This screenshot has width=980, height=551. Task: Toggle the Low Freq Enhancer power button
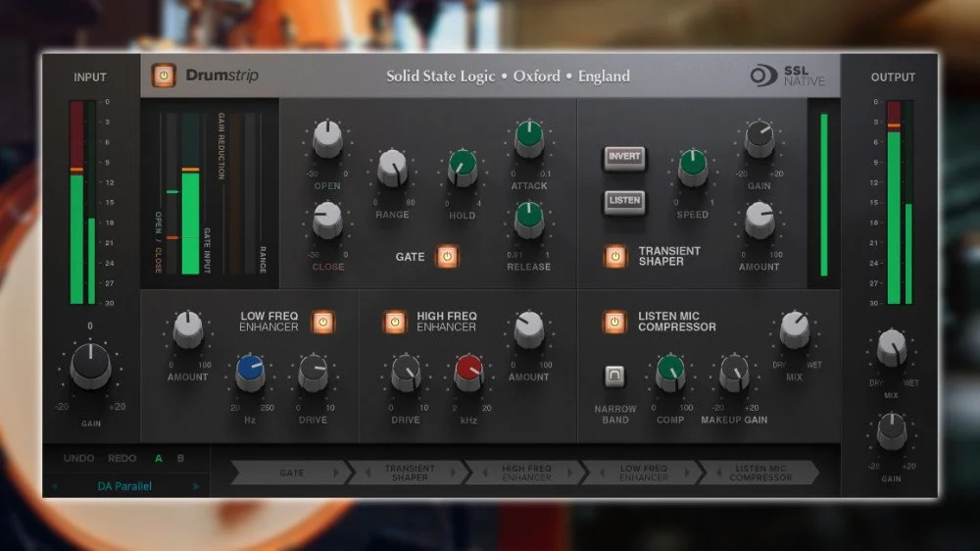point(322,322)
